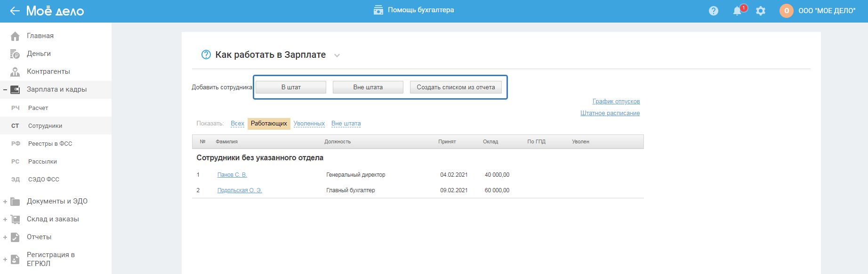The height and width of the screenshot is (274, 868).
Task: Open notifications bell icon
Action: tap(737, 11)
